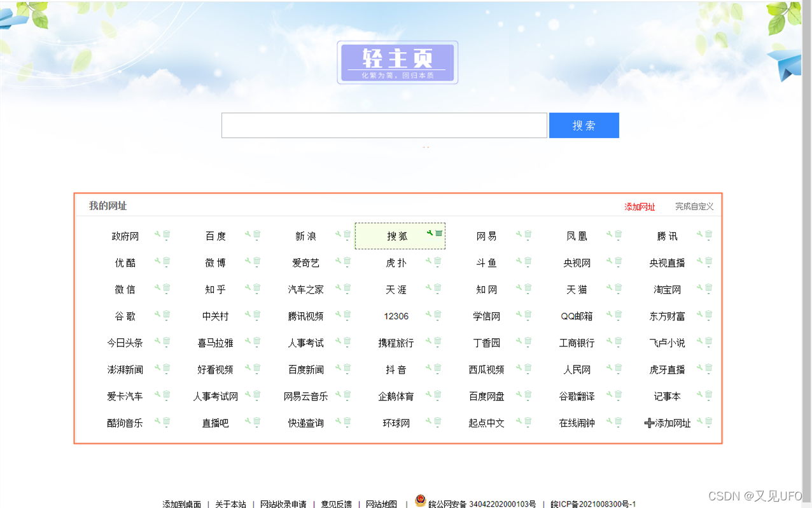This screenshot has width=812, height=508.
Task: Open the red 添加网址 link
Action: [638, 207]
